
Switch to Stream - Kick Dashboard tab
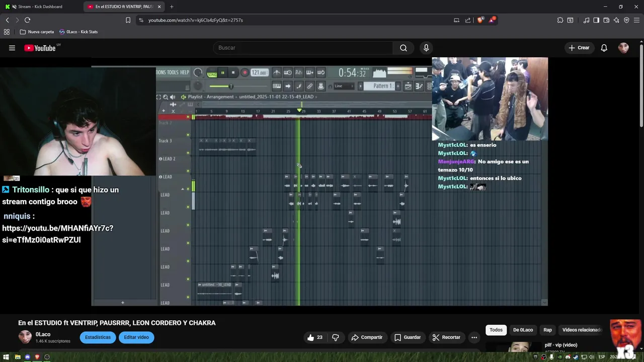[40, 7]
